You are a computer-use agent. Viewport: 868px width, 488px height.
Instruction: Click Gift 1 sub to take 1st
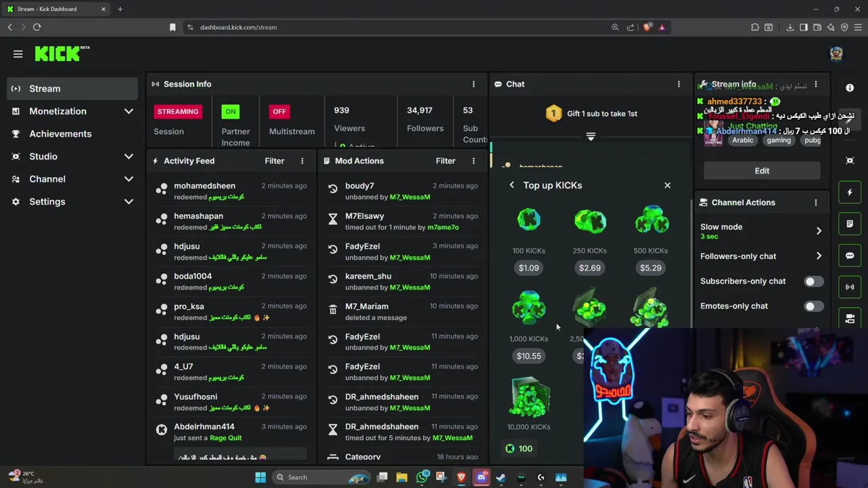pyautogui.click(x=591, y=114)
